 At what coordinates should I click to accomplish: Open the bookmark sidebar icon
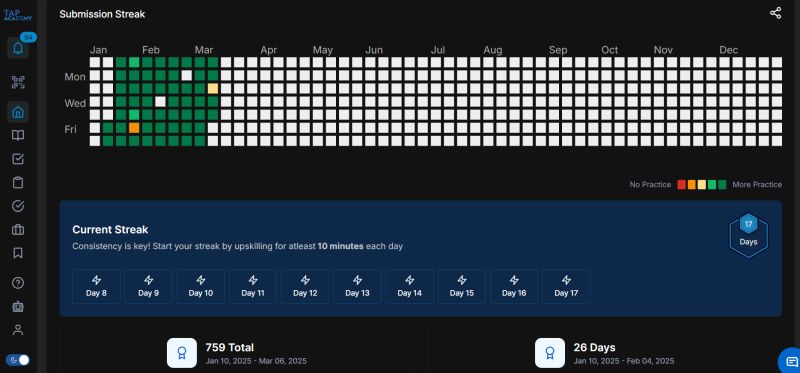click(x=18, y=253)
